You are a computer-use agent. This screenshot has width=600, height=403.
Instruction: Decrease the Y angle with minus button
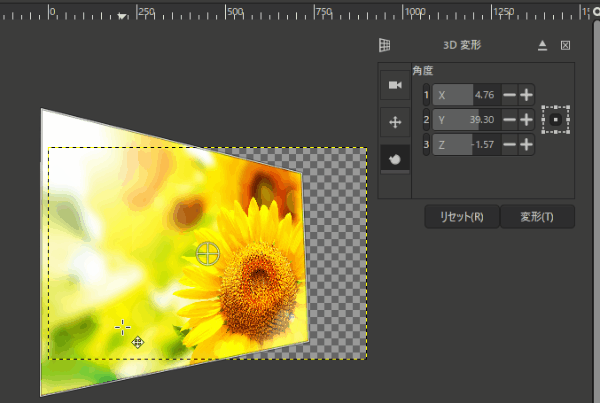(x=509, y=120)
